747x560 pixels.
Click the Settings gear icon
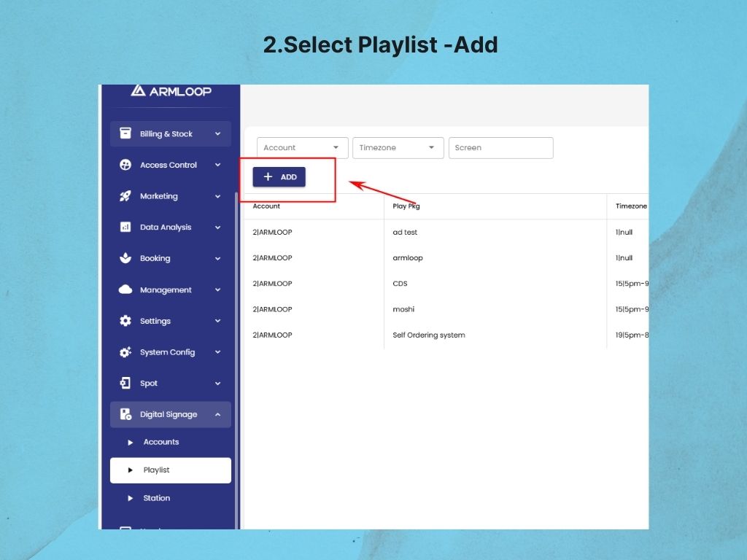(125, 321)
